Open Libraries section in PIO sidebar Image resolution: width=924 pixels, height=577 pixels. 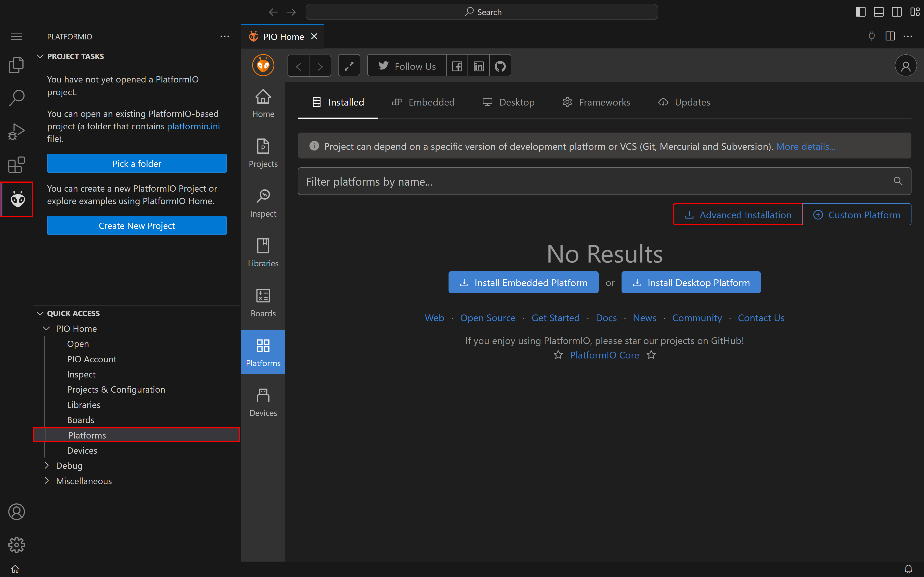263,252
